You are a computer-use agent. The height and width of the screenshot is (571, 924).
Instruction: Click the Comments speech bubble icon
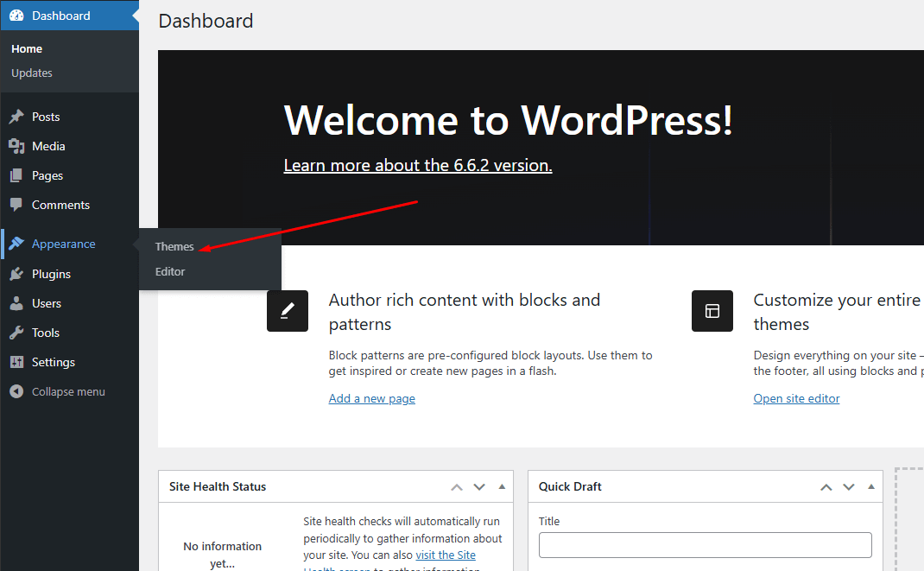pyautogui.click(x=16, y=205)
